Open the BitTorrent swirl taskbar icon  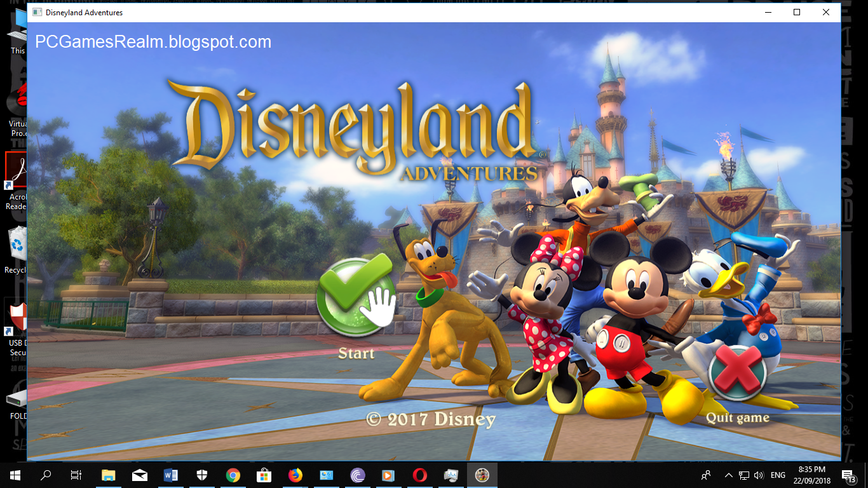click(x=358, y=475)
